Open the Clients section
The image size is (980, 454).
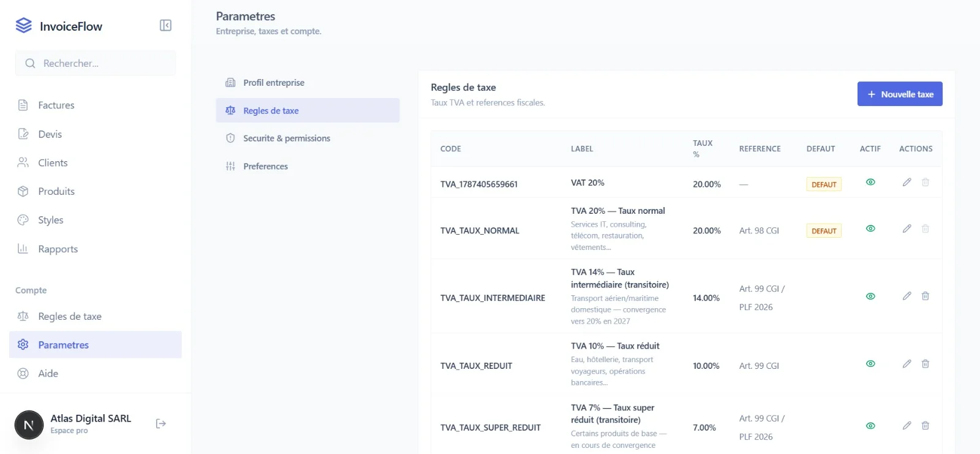tap(96, 163)
